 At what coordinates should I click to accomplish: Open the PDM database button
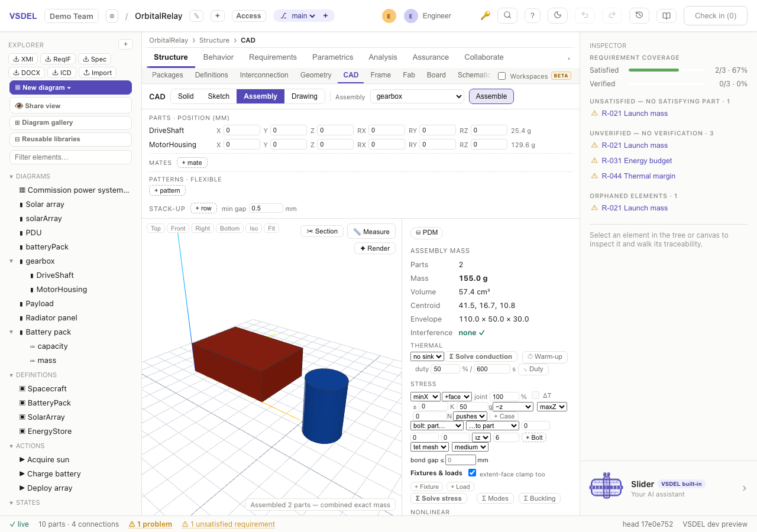tap(426, 233)
